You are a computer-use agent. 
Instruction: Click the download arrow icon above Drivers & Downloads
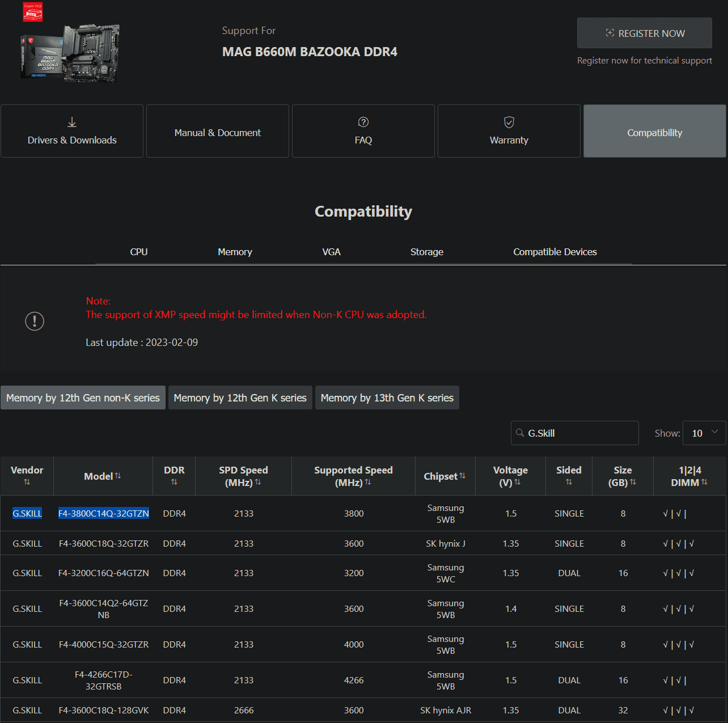tap(72, 122)
